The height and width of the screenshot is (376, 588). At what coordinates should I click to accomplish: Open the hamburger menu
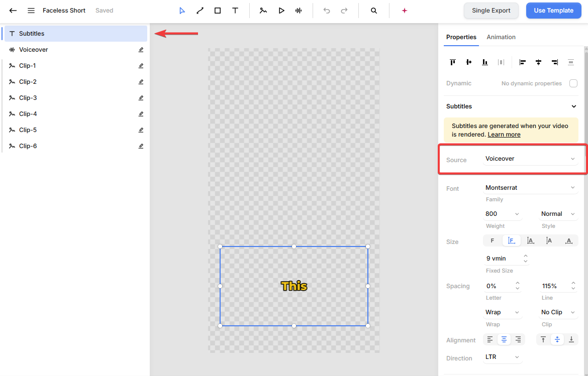click(31, 11)
